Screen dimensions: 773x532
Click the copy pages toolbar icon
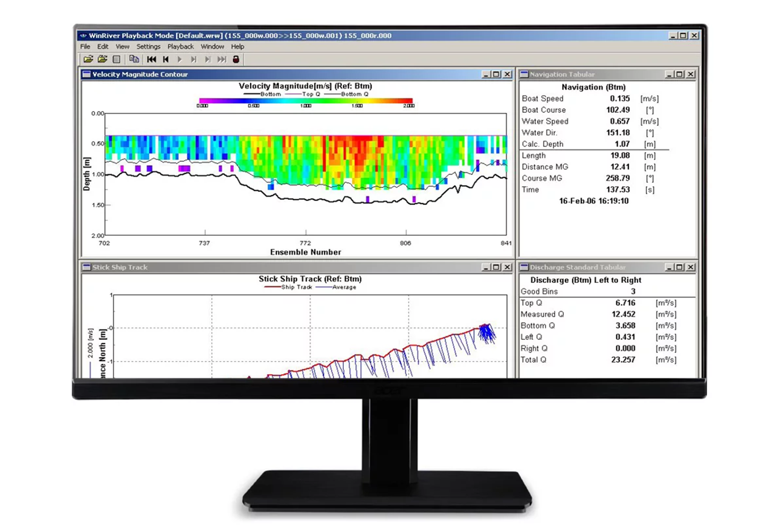point(134,60)
